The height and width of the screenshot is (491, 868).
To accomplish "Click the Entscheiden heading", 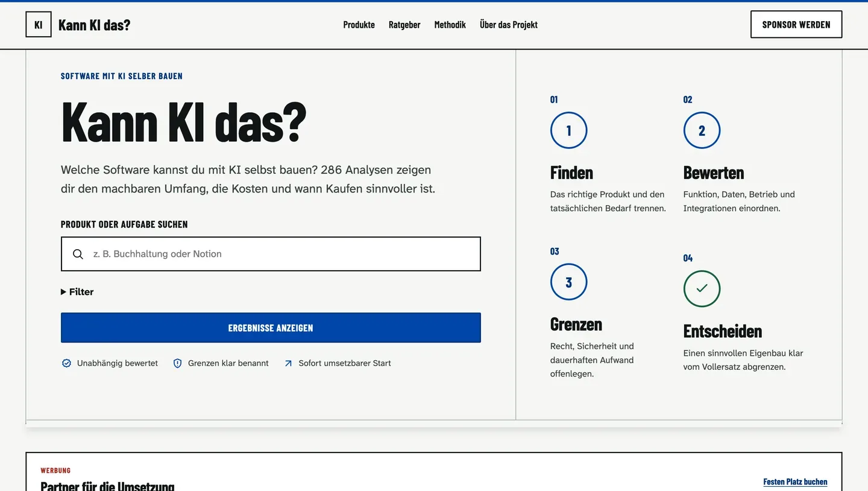I will (x=723, y=331).
